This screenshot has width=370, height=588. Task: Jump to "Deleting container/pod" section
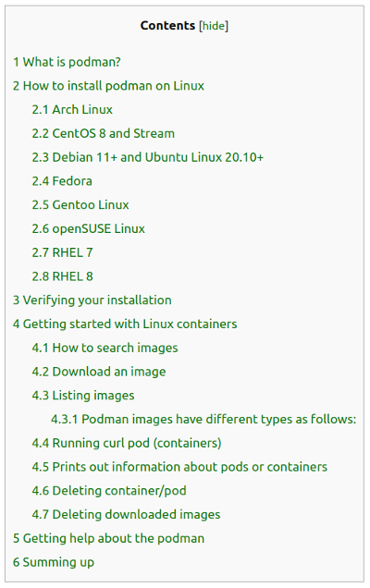pyautogui.click(x=109, y=491)
